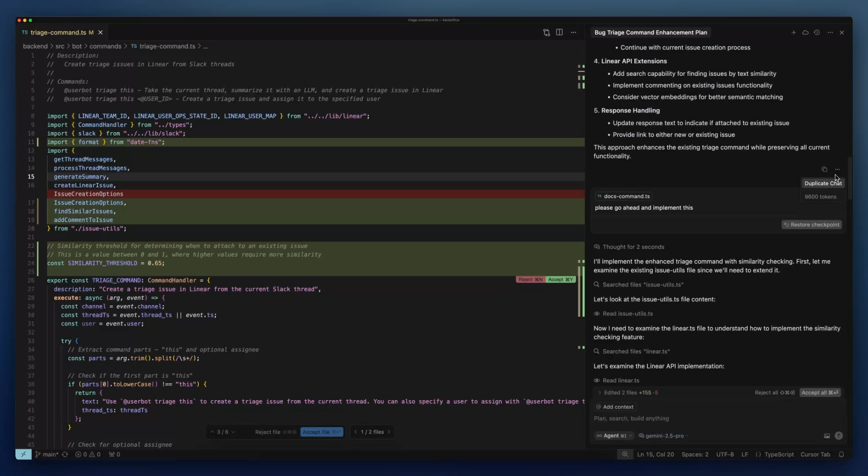Expand the Thought for 2 seconds section
The width and height of the screenshot is (868, 476).
(629, 247)
